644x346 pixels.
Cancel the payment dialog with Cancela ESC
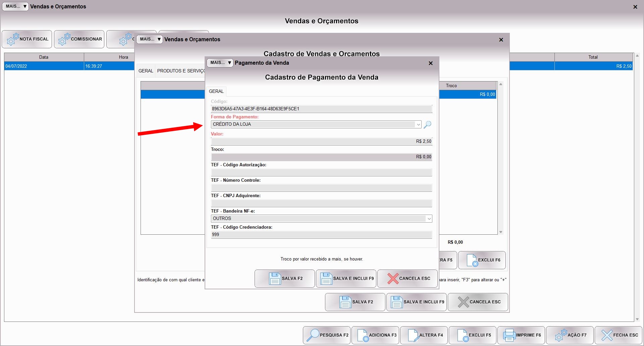pyautogui.click(x=408, y=279)
